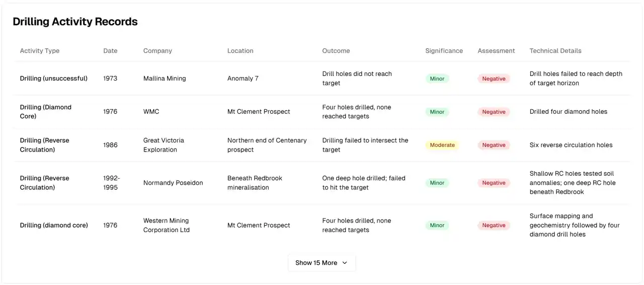The image size is (644, 285).
Task: Select the Drilling (unsuccessful) row
Action: 322,79
